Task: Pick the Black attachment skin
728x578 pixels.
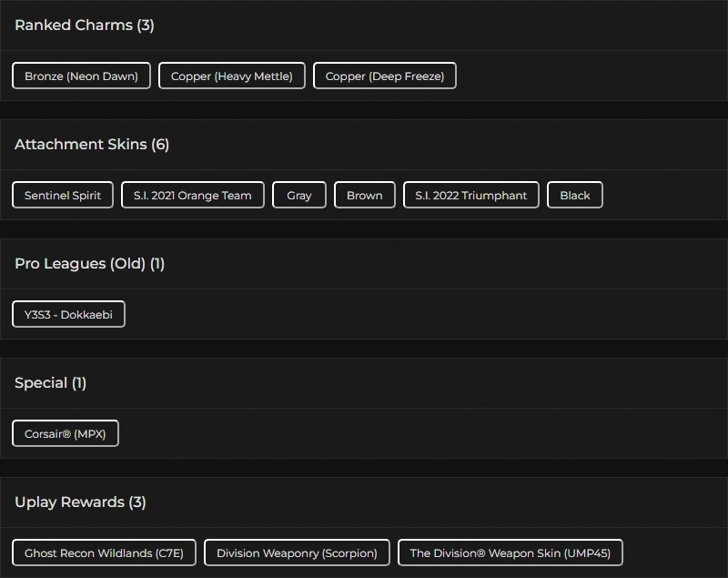Action: pyautogui.click(x=575, y=196)
